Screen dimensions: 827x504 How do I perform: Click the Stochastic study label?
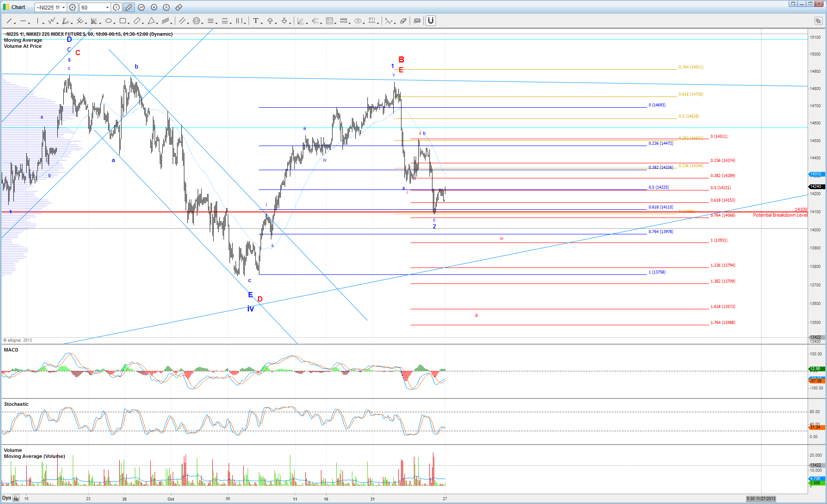click(x=16, y=404)
